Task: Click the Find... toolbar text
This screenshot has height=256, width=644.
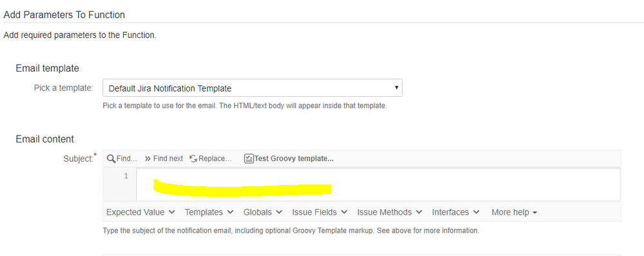Action: [127, 159]
